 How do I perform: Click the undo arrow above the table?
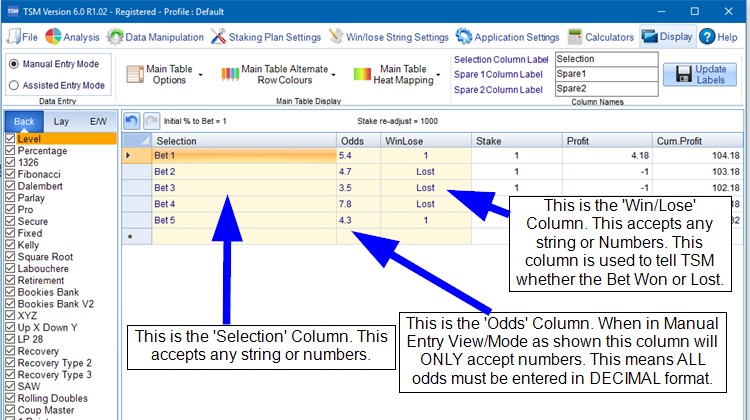click(x=132, y=120)
